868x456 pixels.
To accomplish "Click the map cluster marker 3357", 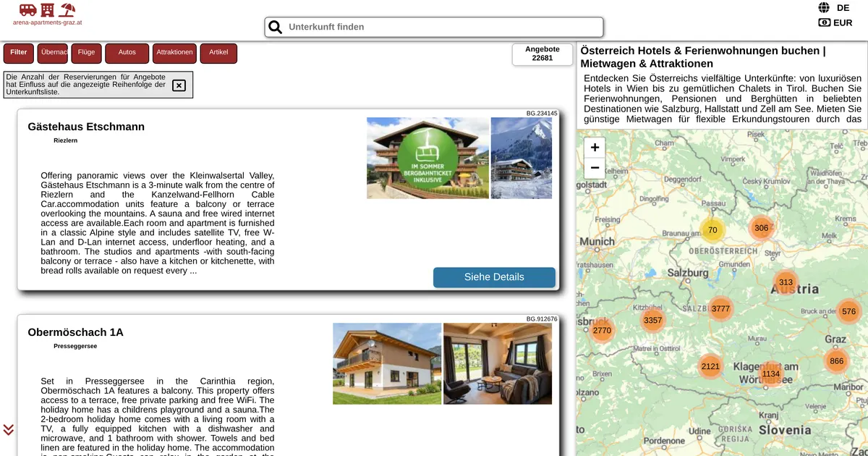I will (x=652, y=320).
